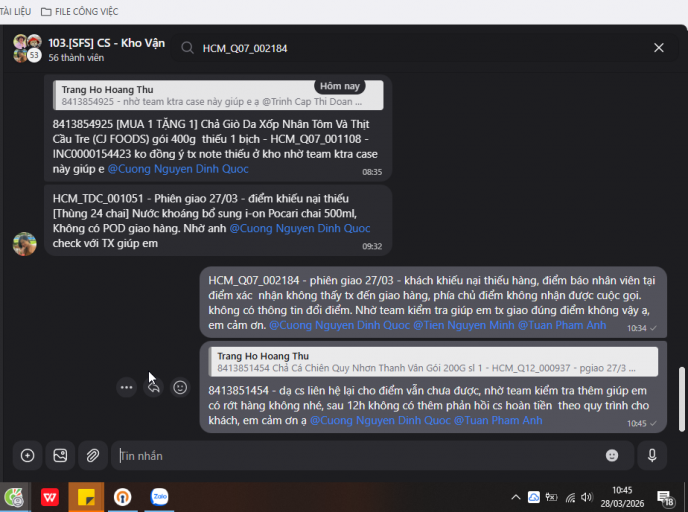688x512 pixels.
Task: Click the reply arrow icon beside the 10:45 message
Action: tap(154, 387)
